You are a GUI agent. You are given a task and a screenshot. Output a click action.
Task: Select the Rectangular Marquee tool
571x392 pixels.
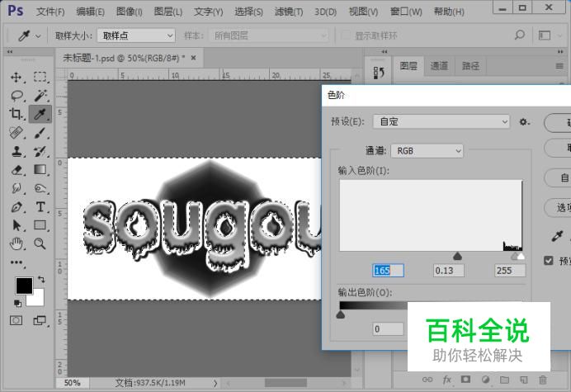(40, 77)
